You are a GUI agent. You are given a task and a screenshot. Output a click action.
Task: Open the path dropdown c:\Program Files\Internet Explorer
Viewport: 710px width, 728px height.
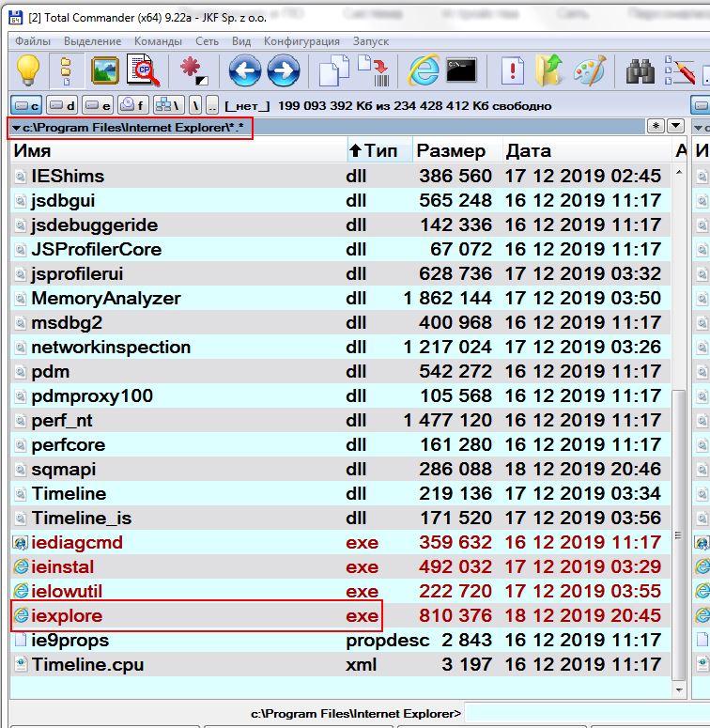click(129, 128)
